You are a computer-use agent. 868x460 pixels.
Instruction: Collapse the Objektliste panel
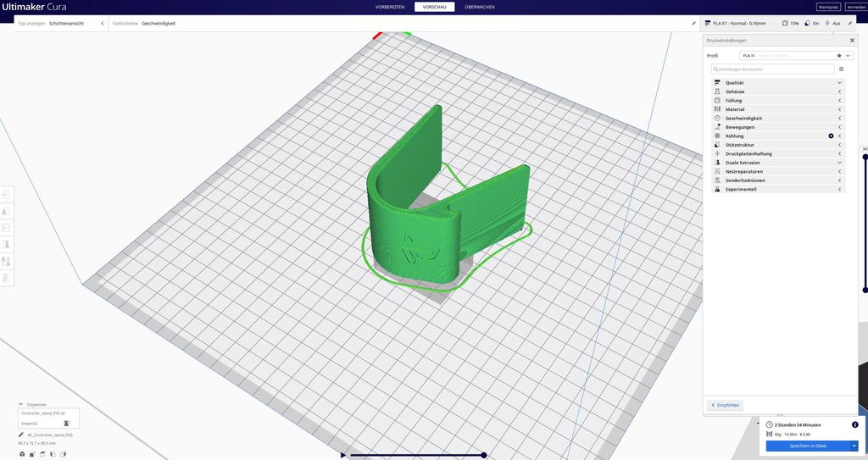pyautogui.click(x=21, y=405)
